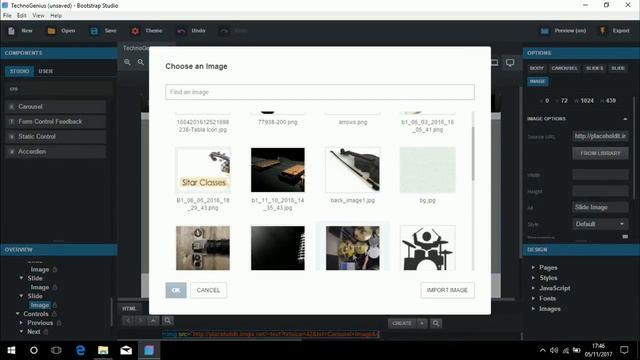Click the Undo arrow icon

181,31
